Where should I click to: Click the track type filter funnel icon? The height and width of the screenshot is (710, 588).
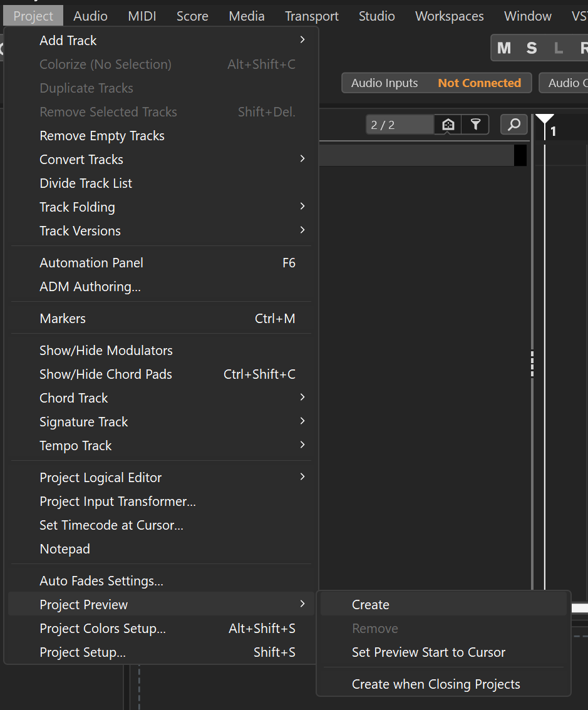(x=476, y=125)
